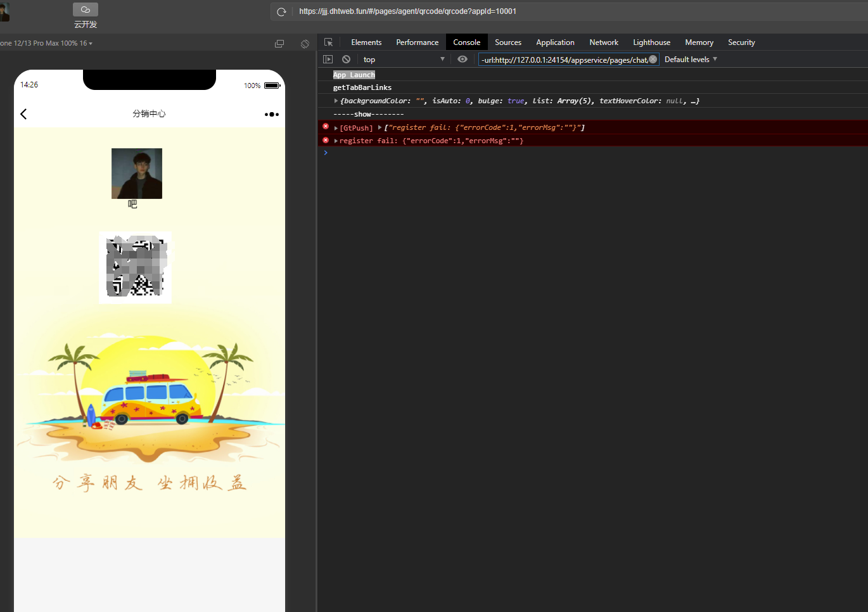The image size is (868, 612).
Task: Open the three-dot more menu in simulator
Action: (272, 114)
